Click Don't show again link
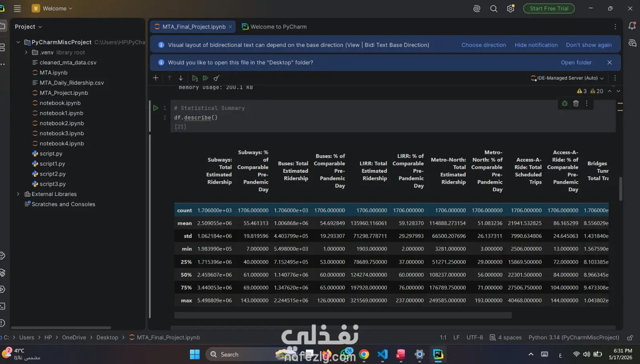640x364 pixels. [589, 45]
